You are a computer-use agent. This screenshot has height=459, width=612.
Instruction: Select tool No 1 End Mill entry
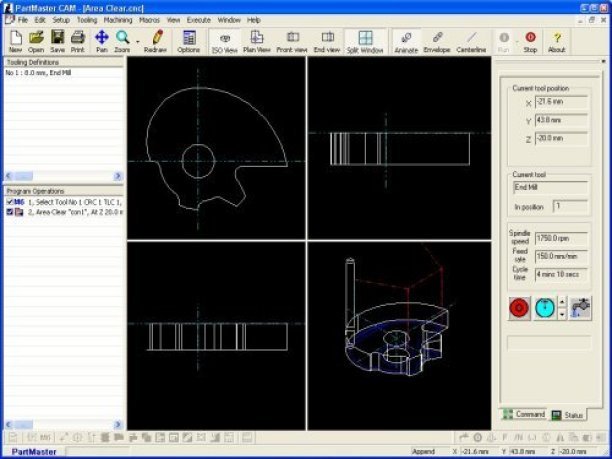point(39,73)
